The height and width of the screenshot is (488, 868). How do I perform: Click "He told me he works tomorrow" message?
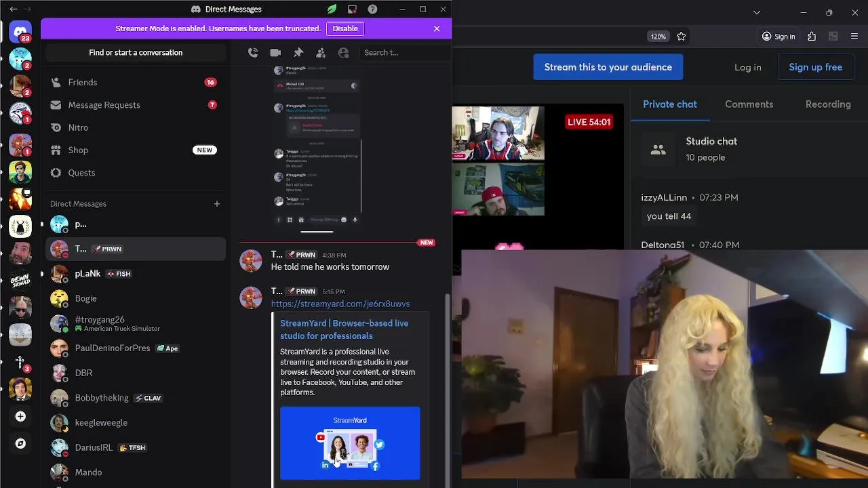[x=330, y=267]
